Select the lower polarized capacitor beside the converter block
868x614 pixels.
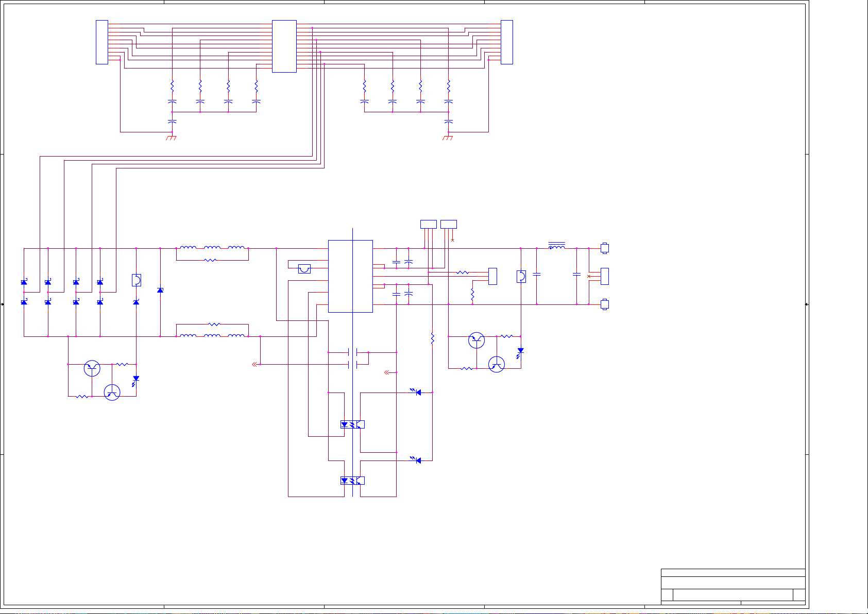point(409,294)
